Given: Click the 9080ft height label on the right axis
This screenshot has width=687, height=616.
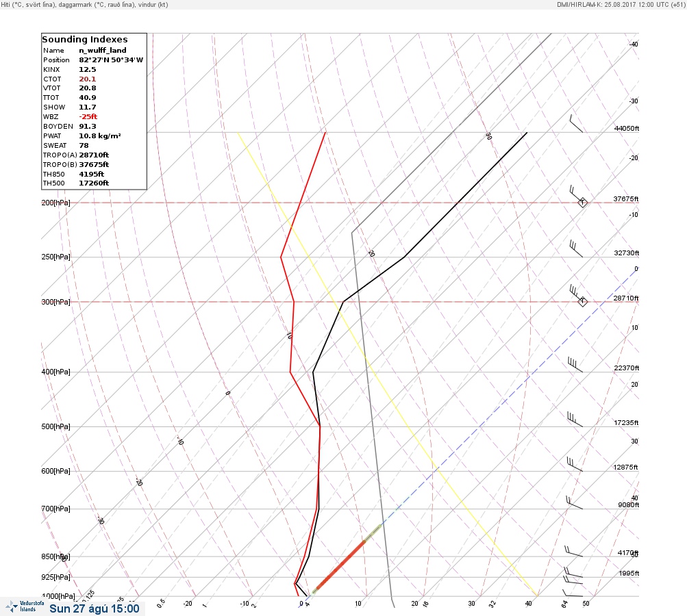Looking at the screenshot, I should coord(629,505).
